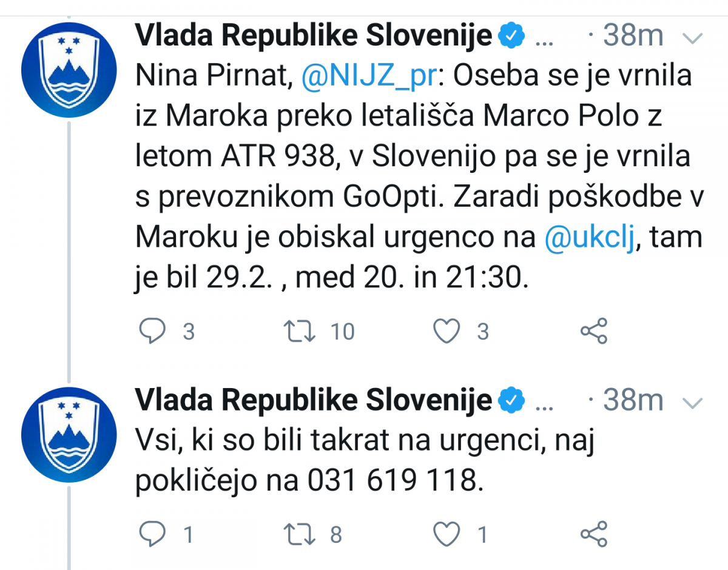
Task: Share the urgenci phone number tweet
Action: coord(594,534)
